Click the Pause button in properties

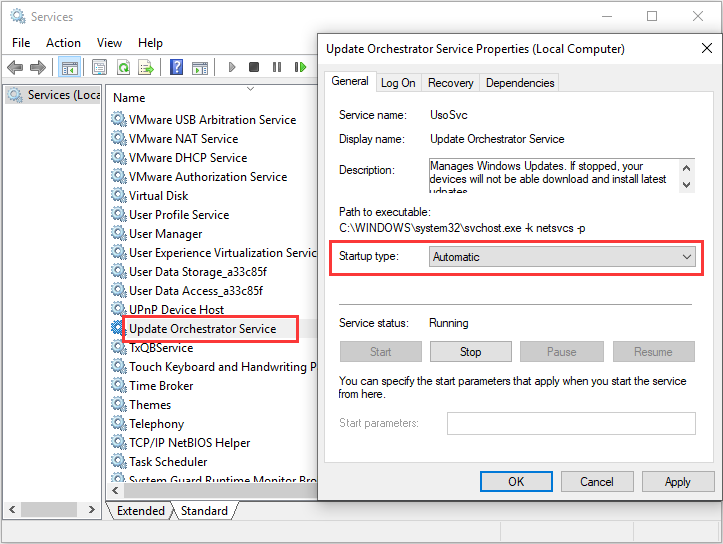(x=562, y=352)
